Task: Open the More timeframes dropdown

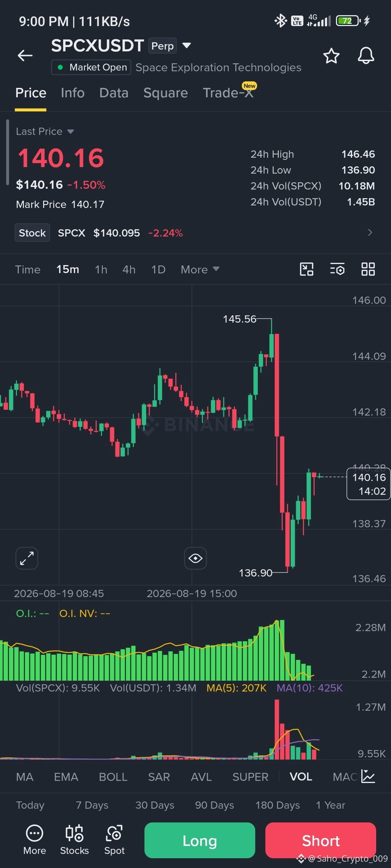Action: coord(200,269)
